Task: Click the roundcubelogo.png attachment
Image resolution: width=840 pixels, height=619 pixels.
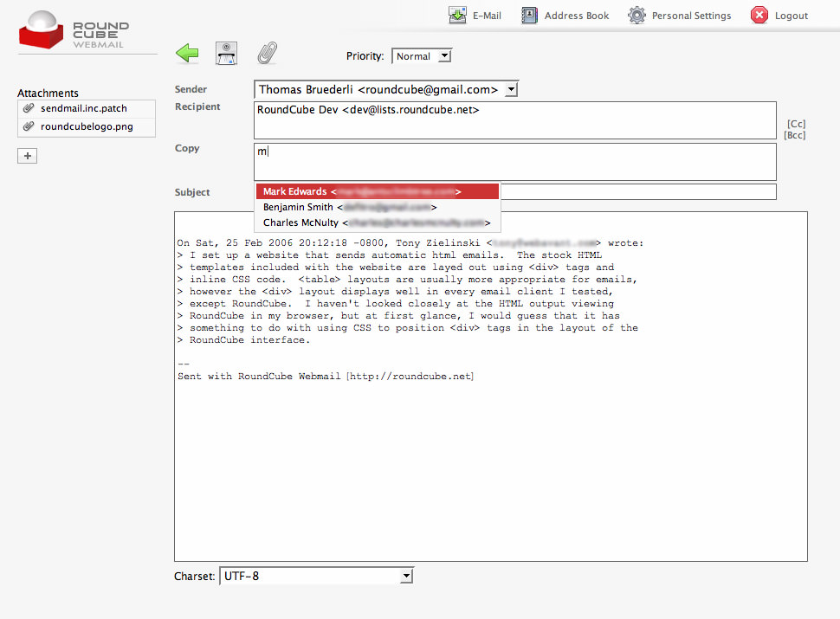Action: (87, 127)
